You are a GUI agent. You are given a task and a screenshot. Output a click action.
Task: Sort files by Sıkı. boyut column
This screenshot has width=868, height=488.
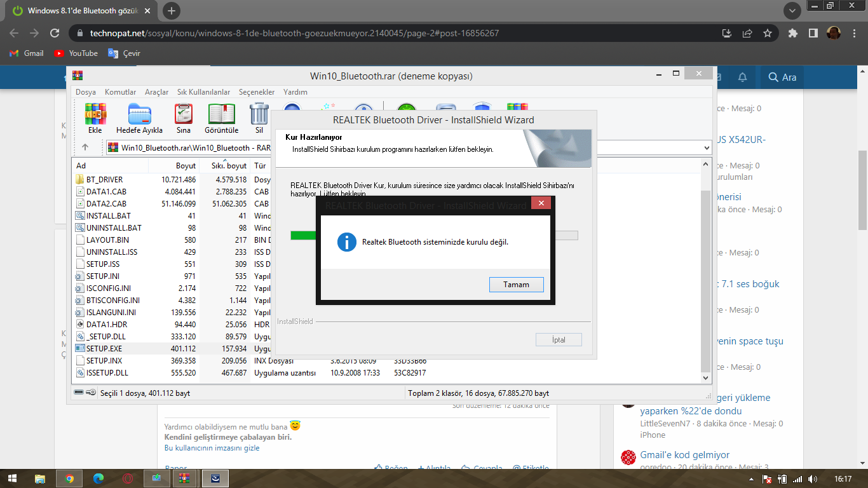click(224, 166)
